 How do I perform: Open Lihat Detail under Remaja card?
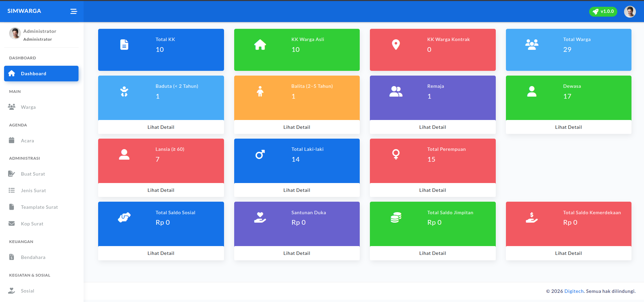pos(433,127)
